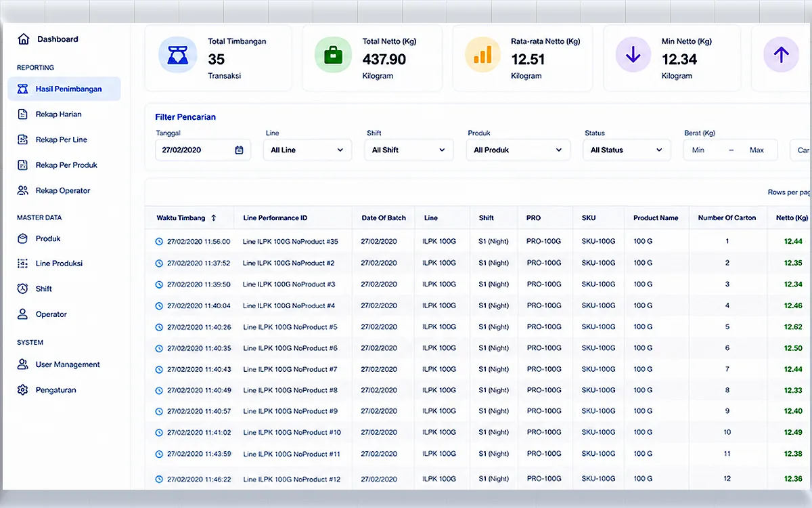This screenshot has width=812, height=508.
Task: Click the Rekap Per Line icon
Action: [x=23, y=140]
